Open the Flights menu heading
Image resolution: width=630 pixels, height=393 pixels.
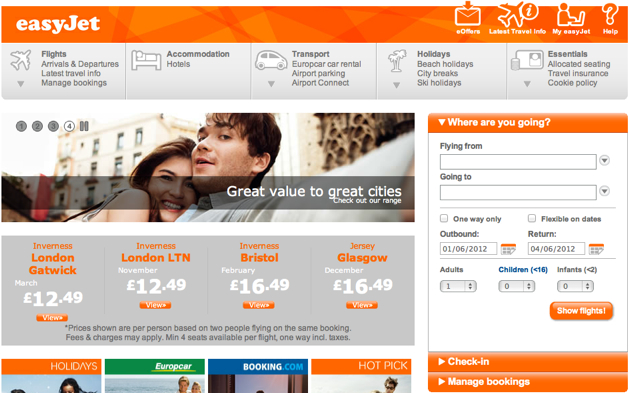[54, 54]
